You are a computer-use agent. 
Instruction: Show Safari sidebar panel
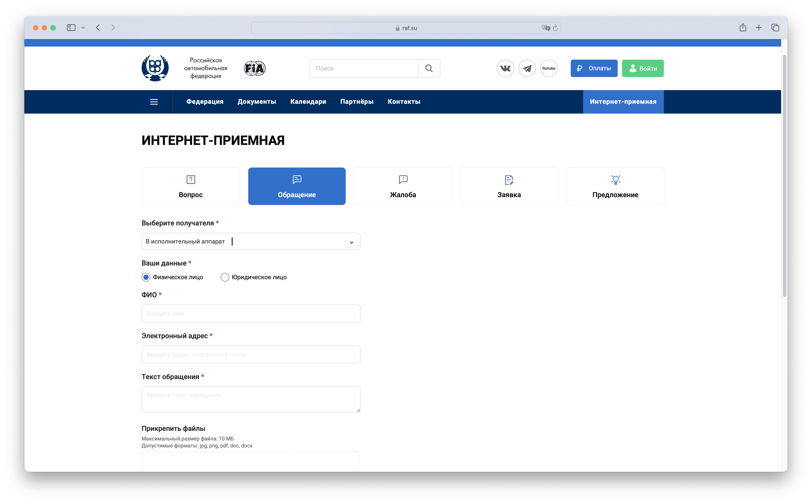pyautogui.click(x=71, y=28)
